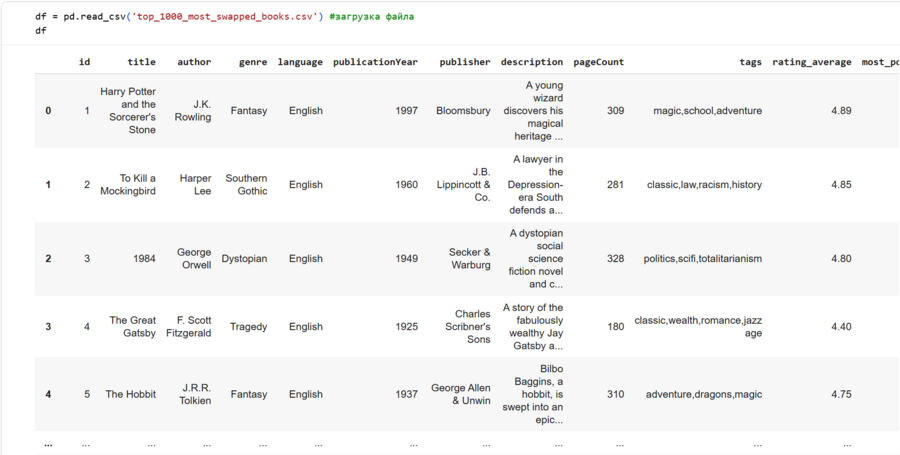The image size is (900, 455).
Task: Select the 'tags' column header
Action: (750, 62)
